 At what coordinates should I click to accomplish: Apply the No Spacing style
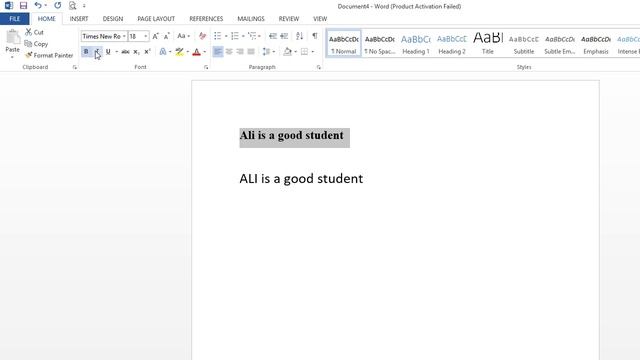[x=380, y=43]
